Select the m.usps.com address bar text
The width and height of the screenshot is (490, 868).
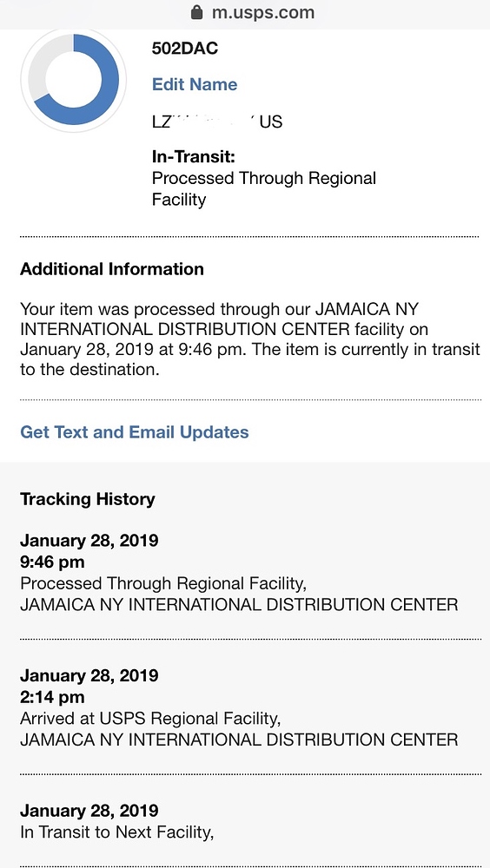(x=263, y=12)
